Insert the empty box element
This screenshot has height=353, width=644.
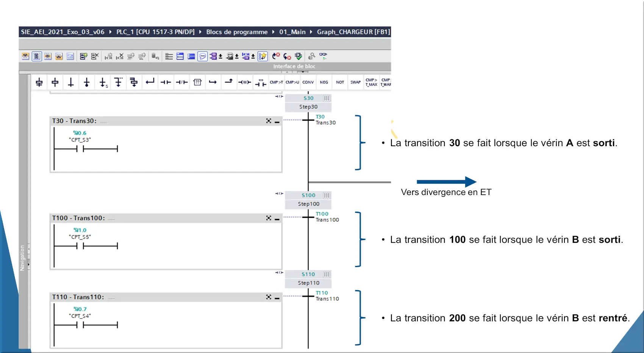coord(197,82)
